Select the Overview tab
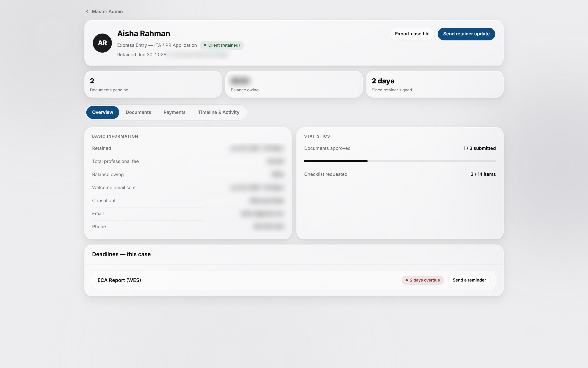Screen dimensions: 588x368 pyautogui.click(x=102, y=112)
